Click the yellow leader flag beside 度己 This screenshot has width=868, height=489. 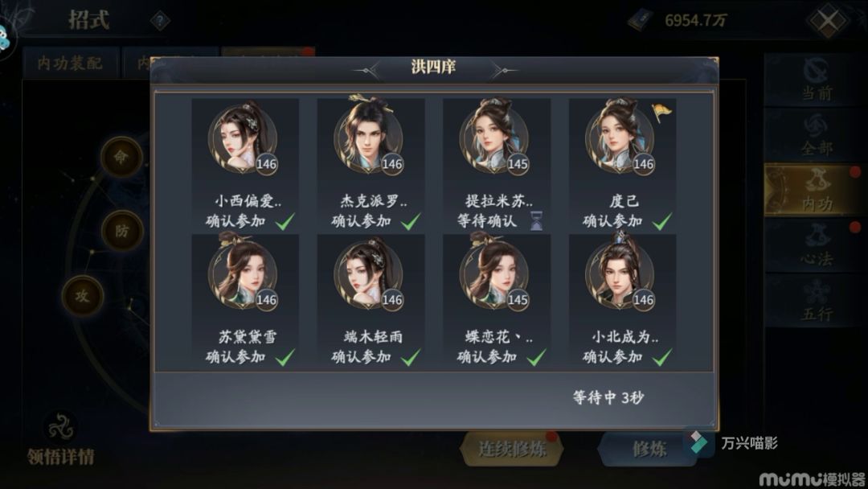(x=661, y=113)
